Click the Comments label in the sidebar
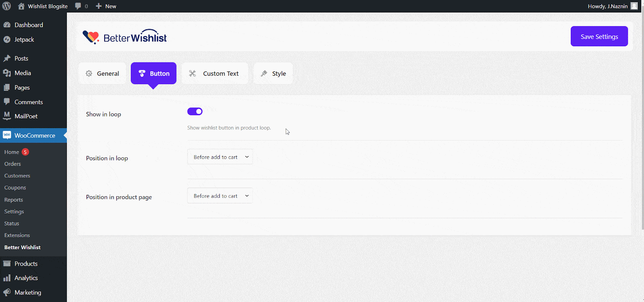The width and height of the screenshot is (644, 302). [29, 102]
